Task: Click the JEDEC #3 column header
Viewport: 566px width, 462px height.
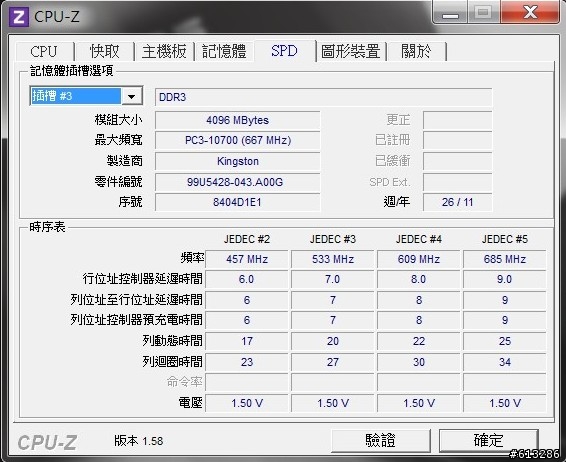Action: click(x=333, y=239)
